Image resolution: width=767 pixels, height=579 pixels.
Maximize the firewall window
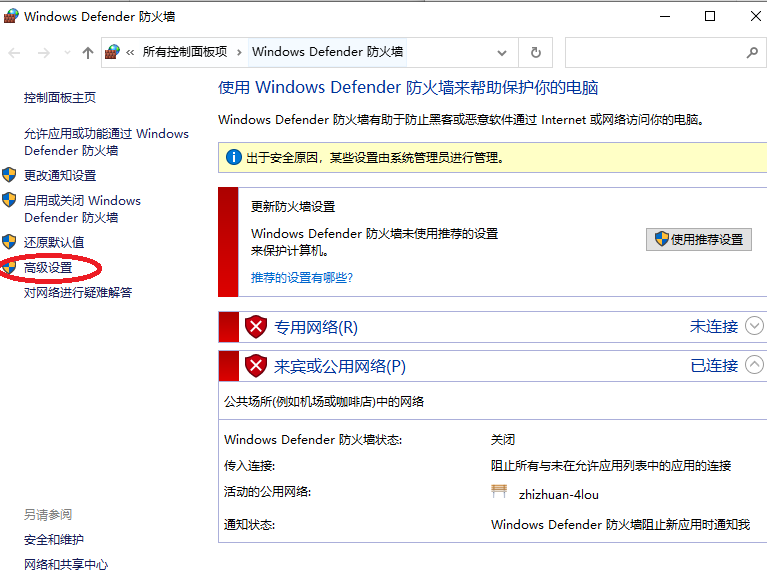pyautogui.click(x=710, y=16)
